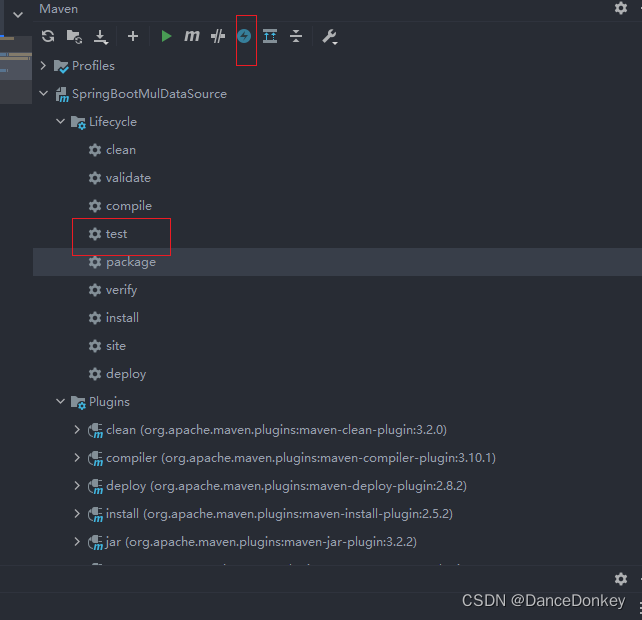642x620 pixels.
Task: Toggle Skip Tests Mode lightning icon
Action: click(244, 36)
